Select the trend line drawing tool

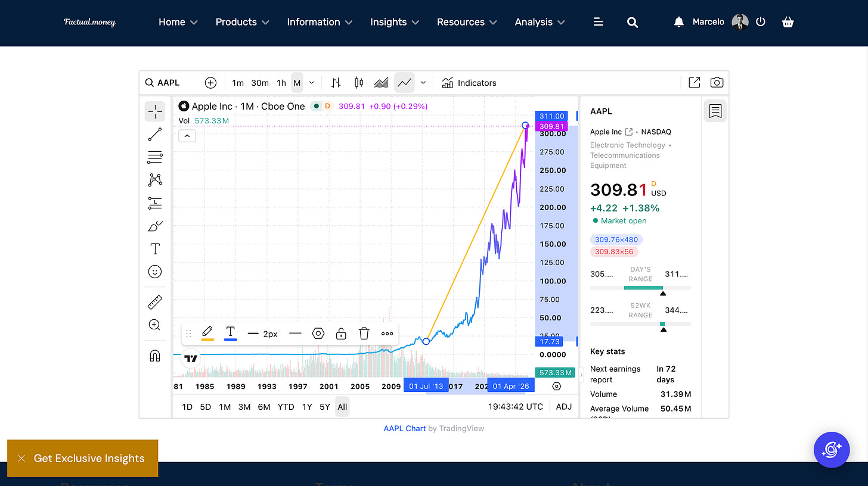pyautogui.click(x=155, y=135)
